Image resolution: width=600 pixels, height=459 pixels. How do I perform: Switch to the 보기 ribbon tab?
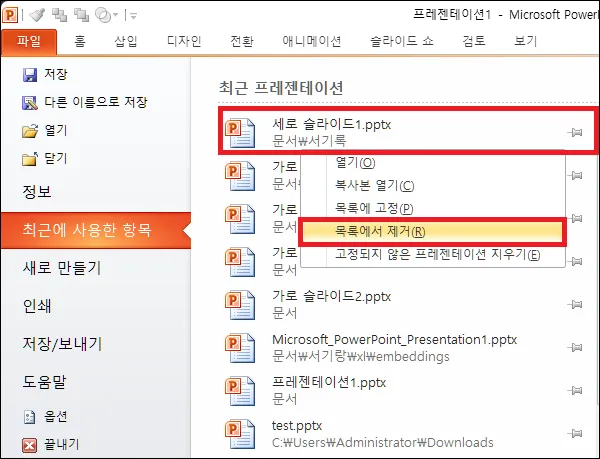526,41
